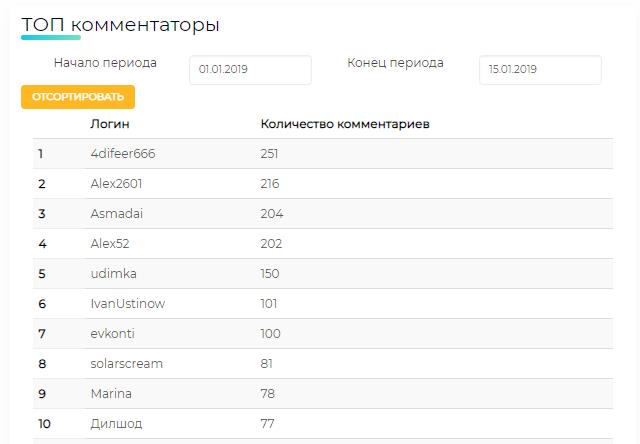Viewport: 640px width, 444px height.
Task: Click rank number 10 in table
Action: (x=44, y=424)
